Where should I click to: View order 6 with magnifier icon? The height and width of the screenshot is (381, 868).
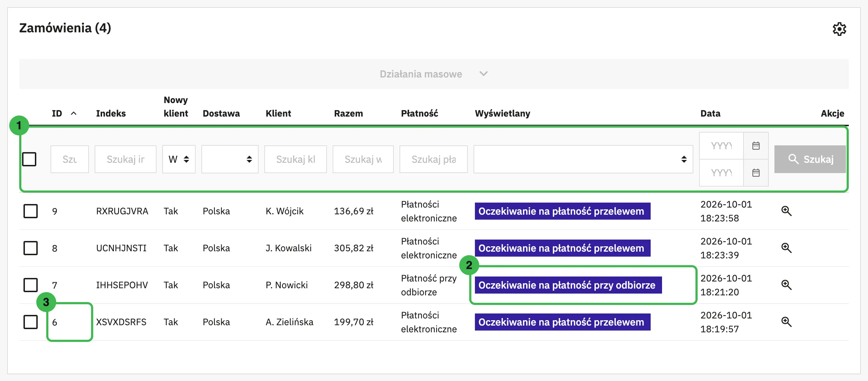tap(786, 322)
